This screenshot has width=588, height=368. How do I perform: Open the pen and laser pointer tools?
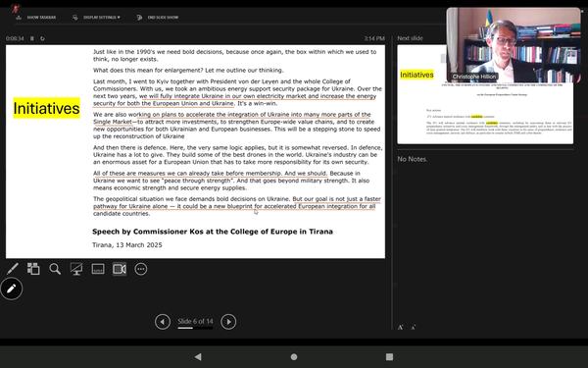tap(13, 269)
